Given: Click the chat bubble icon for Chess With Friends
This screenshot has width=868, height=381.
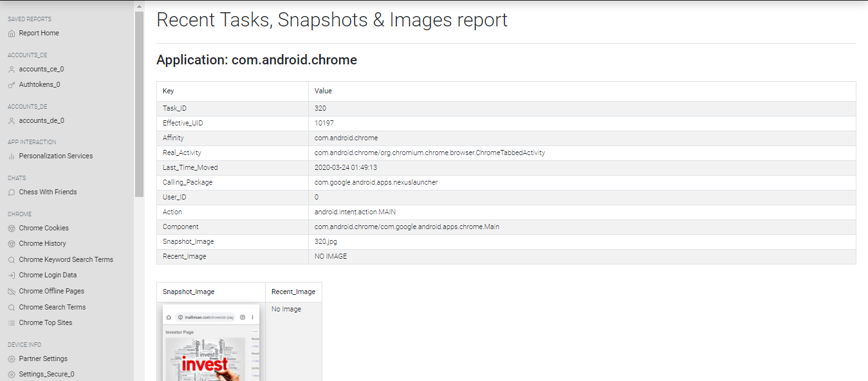Looking at the screenshot, I should click(x=12, y=192).
